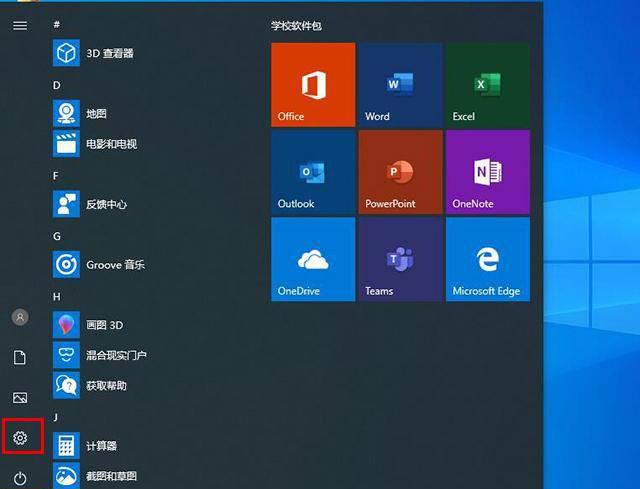Open the hamburger menu at top of Start

click(20, 26)
